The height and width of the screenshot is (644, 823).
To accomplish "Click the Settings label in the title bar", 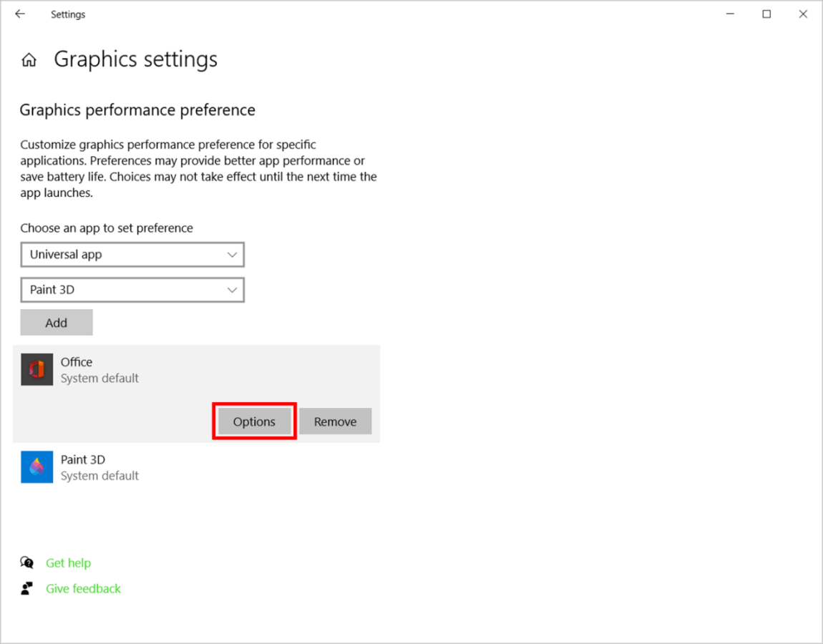I will [68, 14].
